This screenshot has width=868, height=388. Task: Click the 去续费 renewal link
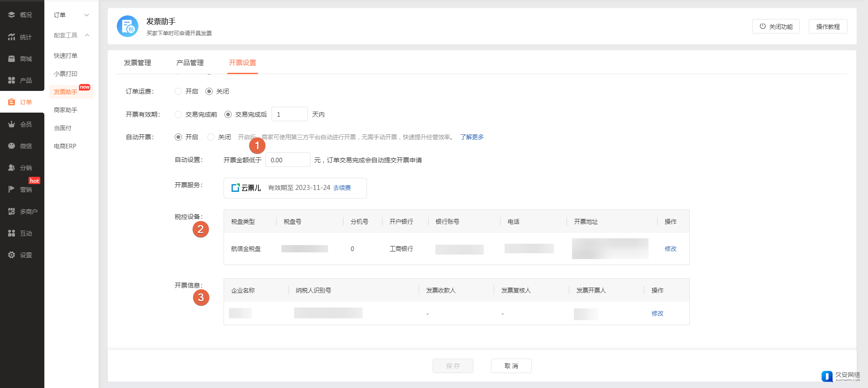coord(342,188)
